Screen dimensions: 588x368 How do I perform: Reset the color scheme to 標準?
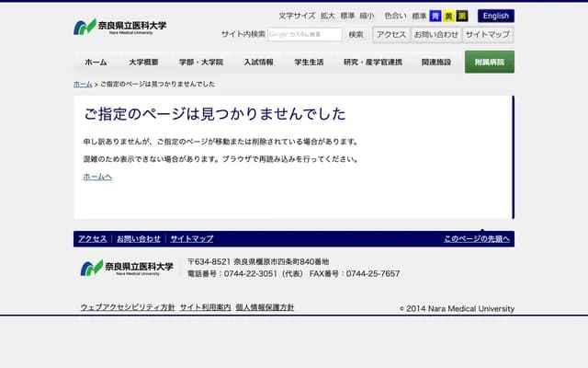point(419,16)
